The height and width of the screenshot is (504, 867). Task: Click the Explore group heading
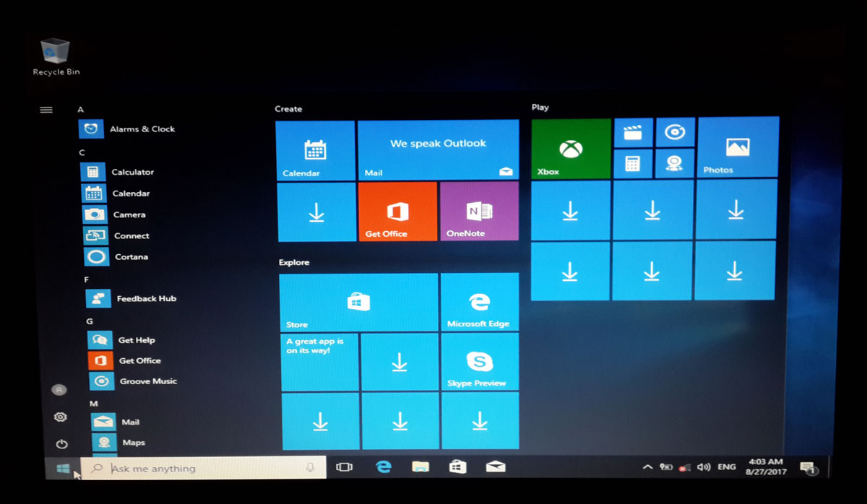(294, 262)
